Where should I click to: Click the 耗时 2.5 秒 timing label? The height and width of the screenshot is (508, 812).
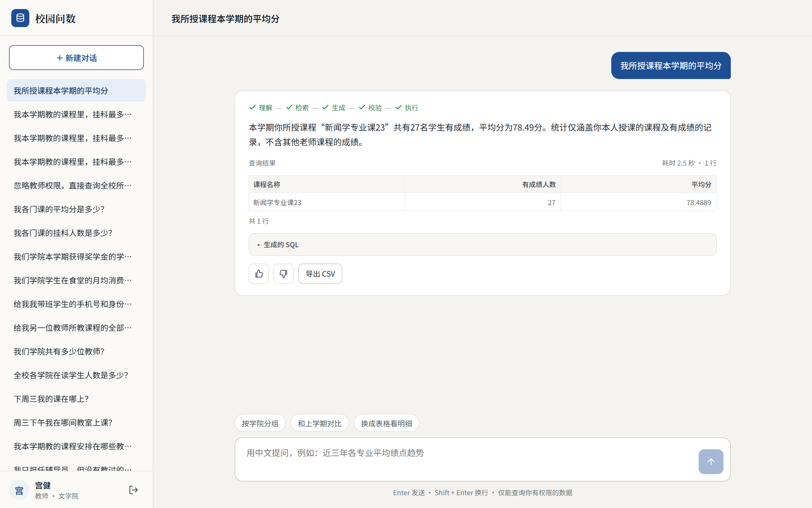click(x=678, y=163)
